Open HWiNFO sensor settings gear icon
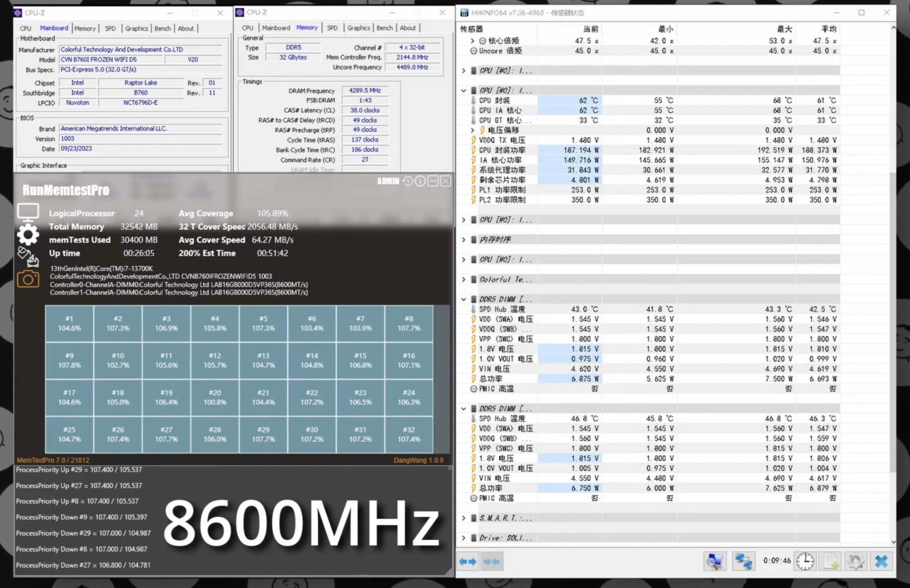The image size is (910, 588). tap(855, 561)
